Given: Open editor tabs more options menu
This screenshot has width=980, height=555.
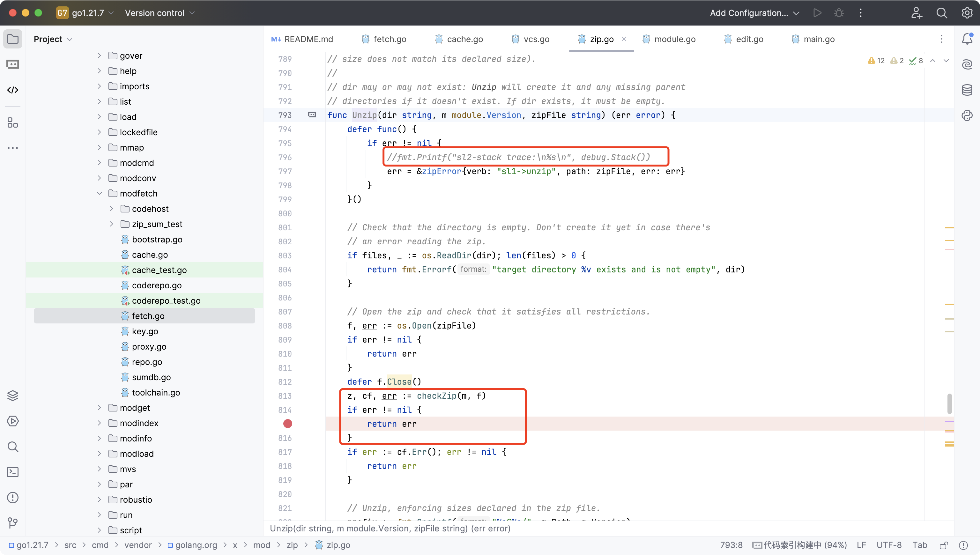Looking at the screenshot, I should coord(941,39).
